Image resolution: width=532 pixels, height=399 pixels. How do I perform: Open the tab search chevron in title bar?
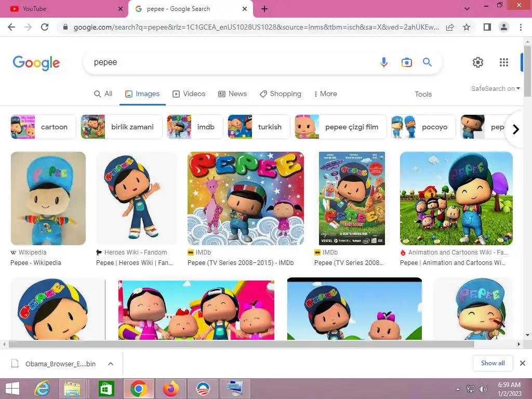pyautogui.click(x=467, y=9)
